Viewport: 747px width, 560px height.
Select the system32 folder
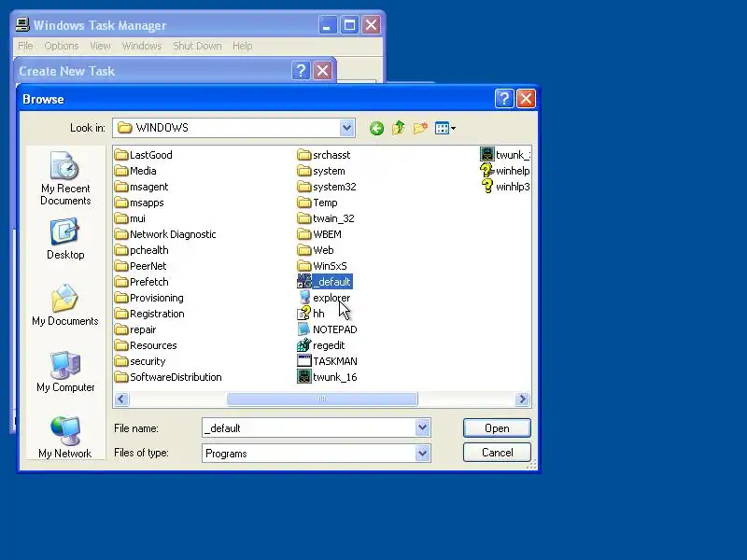point(327,187)
